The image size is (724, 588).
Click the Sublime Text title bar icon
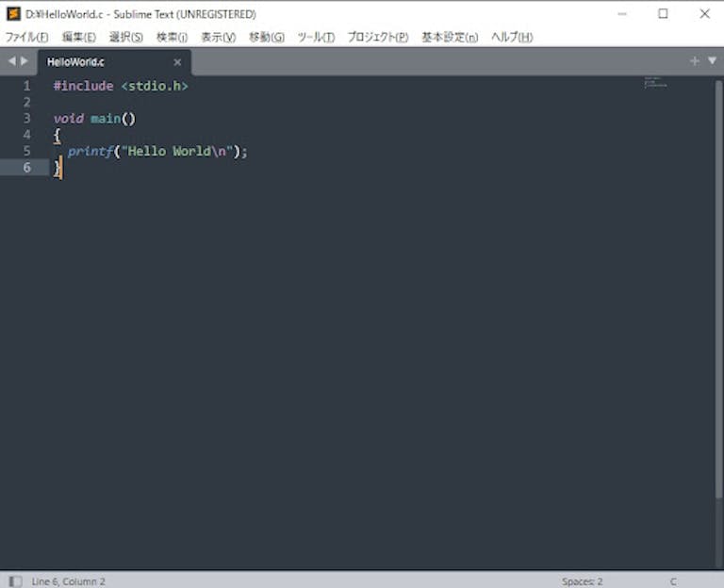[x=13, y=14]
